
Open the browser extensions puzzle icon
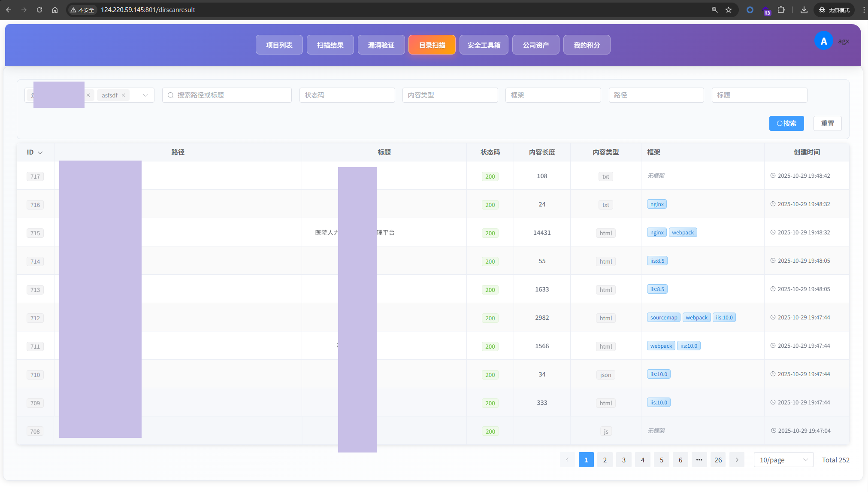pos(781,10)
